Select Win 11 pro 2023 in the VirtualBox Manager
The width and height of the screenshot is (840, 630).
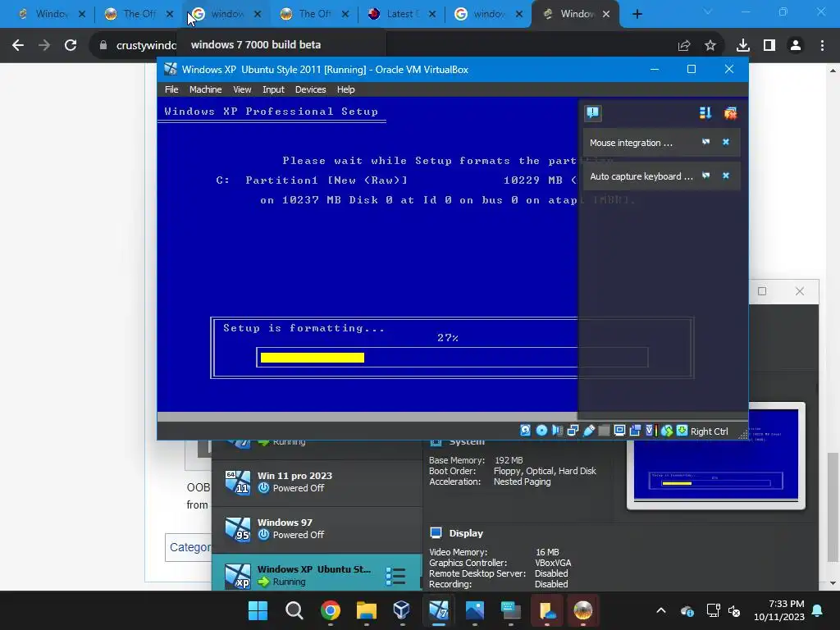317,482
